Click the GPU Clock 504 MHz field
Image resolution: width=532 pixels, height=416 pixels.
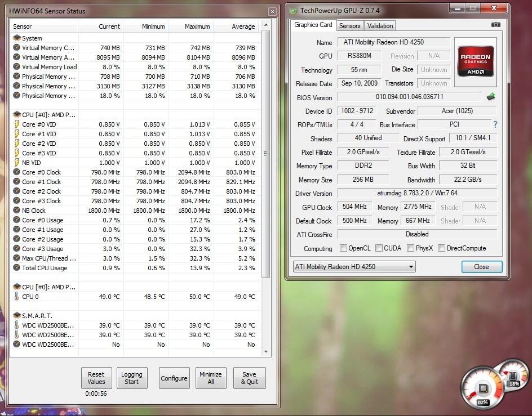pos(354,207)
